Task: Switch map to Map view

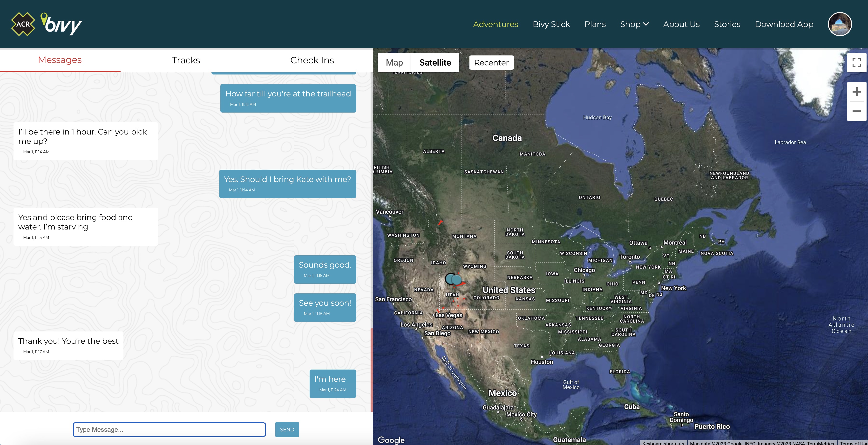Action: [x=394, y=63]
